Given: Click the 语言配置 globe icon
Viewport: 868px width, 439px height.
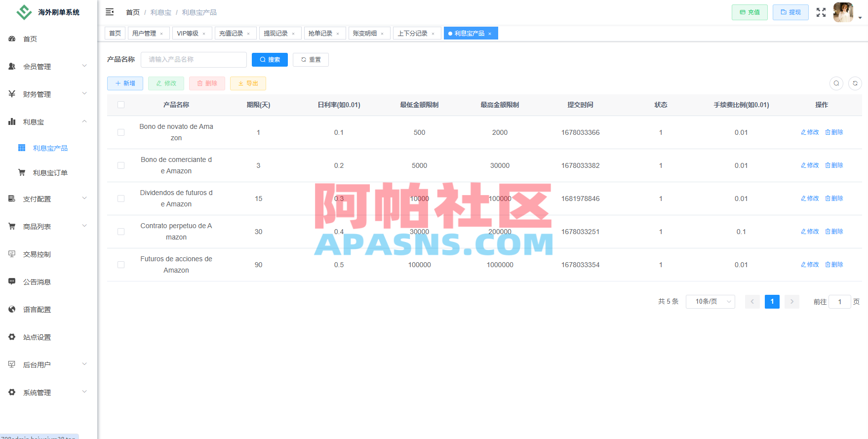Looking at the screenshot, I should pos(12,309).
